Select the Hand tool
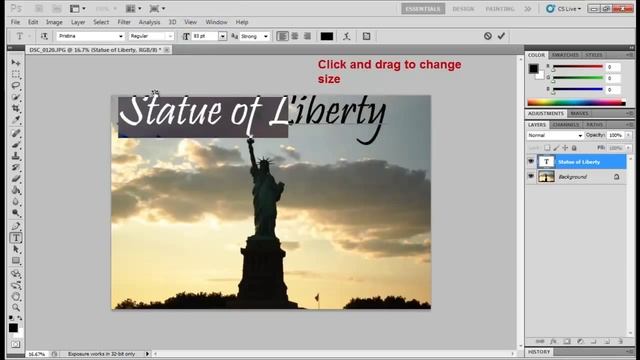 point(16,297)
